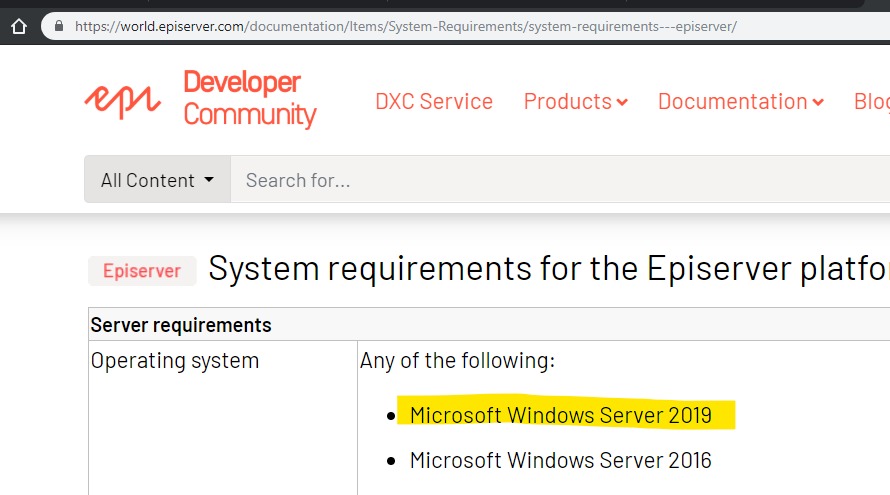Click the Server requirements table header
This screenshot has height=495, width=890.
point(181,325)
